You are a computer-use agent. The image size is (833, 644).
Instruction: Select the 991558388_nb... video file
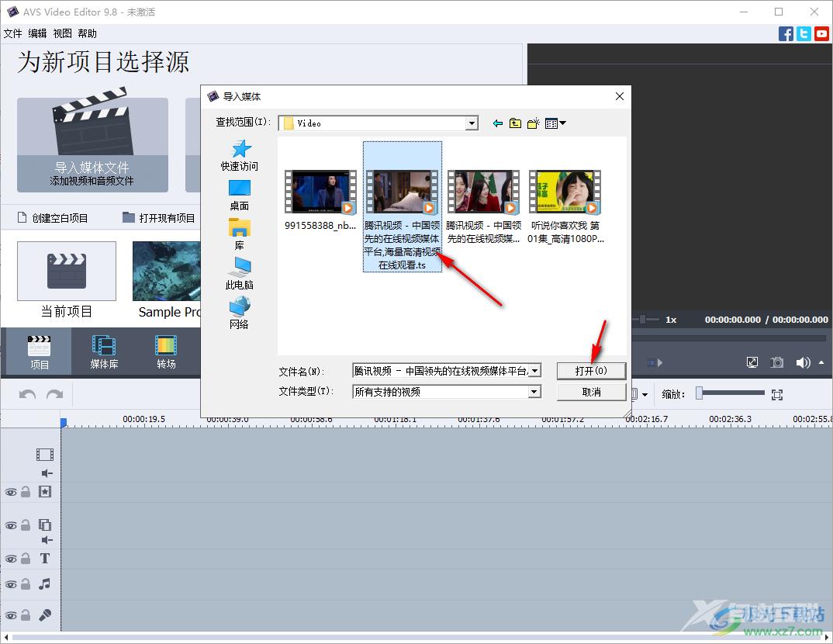[x=320, y=200]
